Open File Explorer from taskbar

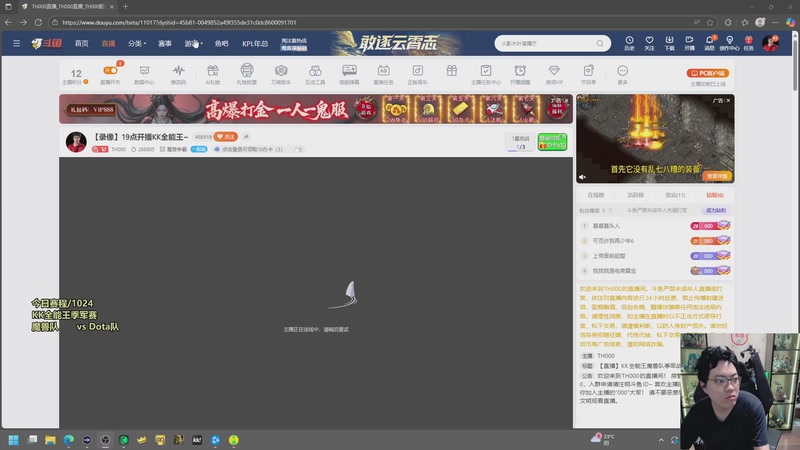click(50, 440)
